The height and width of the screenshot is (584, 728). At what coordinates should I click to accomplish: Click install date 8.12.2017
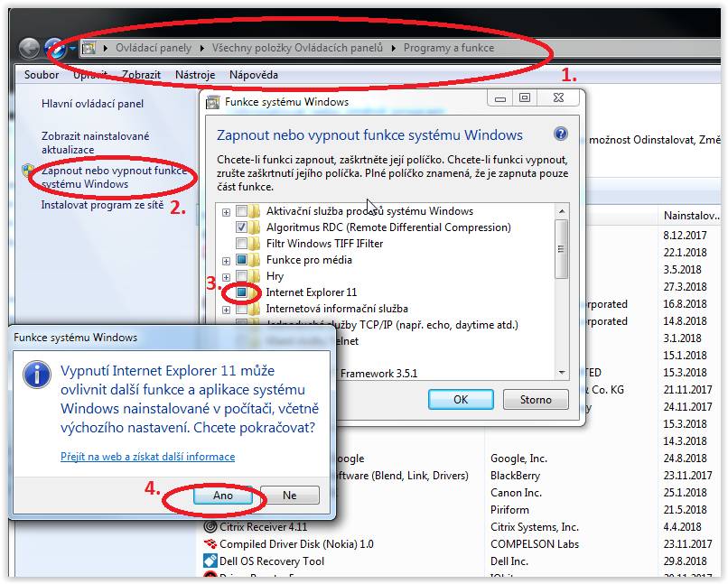click(685, 235)
